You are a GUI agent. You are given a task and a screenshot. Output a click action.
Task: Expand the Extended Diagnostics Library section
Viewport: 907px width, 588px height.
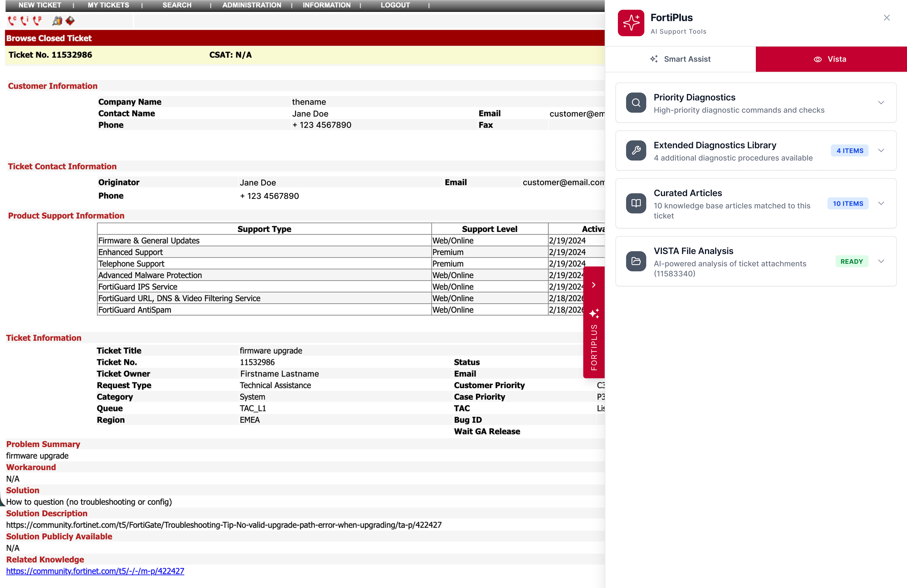[881, 150]
